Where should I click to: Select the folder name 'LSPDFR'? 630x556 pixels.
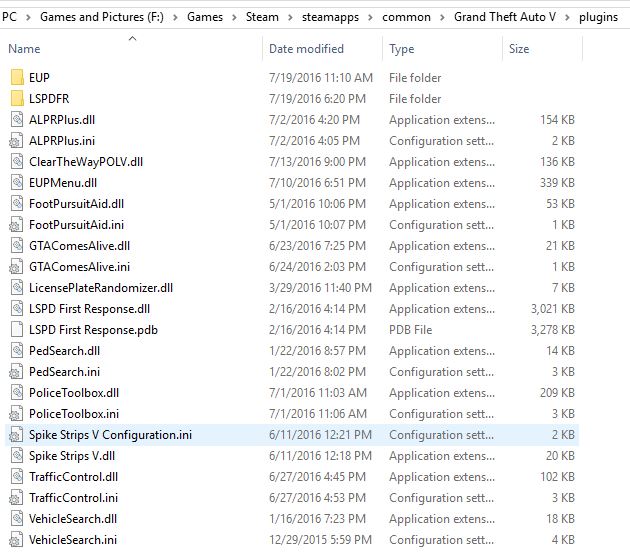(x=49, y=98)
